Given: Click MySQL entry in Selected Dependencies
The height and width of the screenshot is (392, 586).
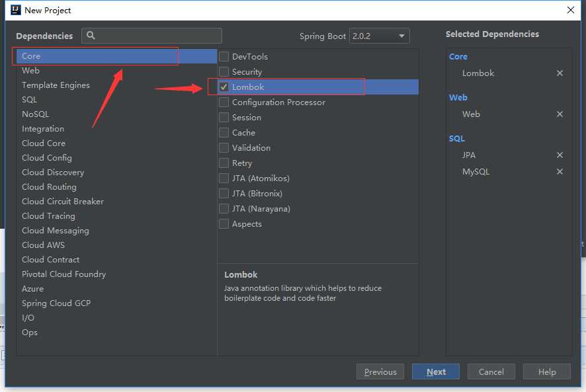Looking at the screenshot, I should click(476, 171).
